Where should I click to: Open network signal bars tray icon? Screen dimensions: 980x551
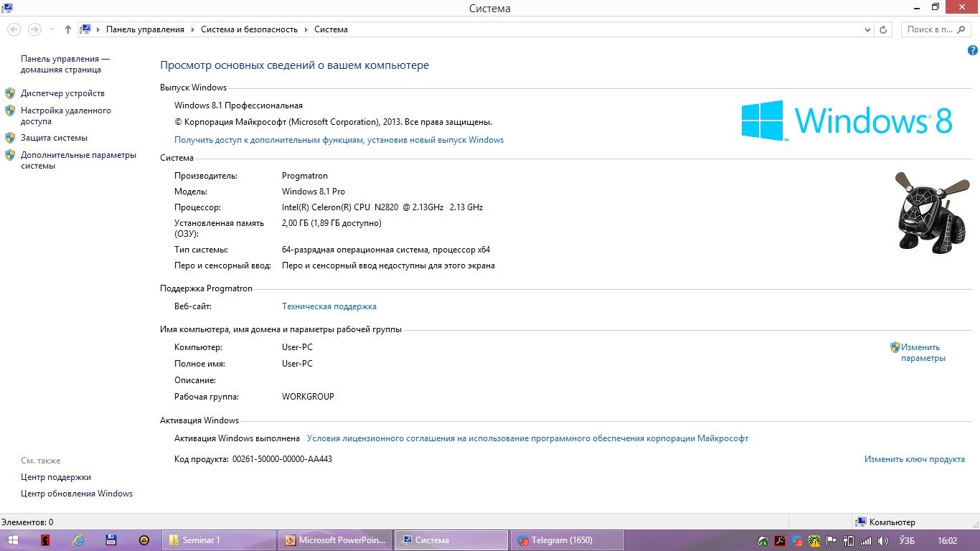(866, 541)
